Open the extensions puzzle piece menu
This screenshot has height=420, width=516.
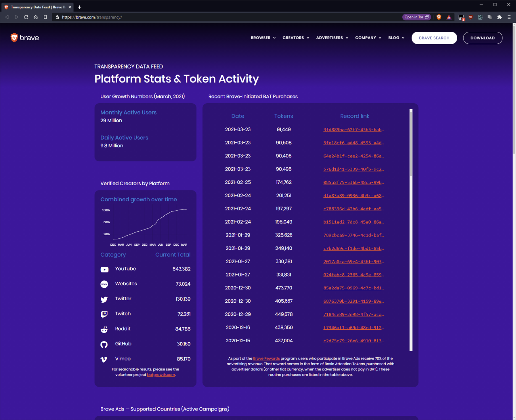coord(499,17)
